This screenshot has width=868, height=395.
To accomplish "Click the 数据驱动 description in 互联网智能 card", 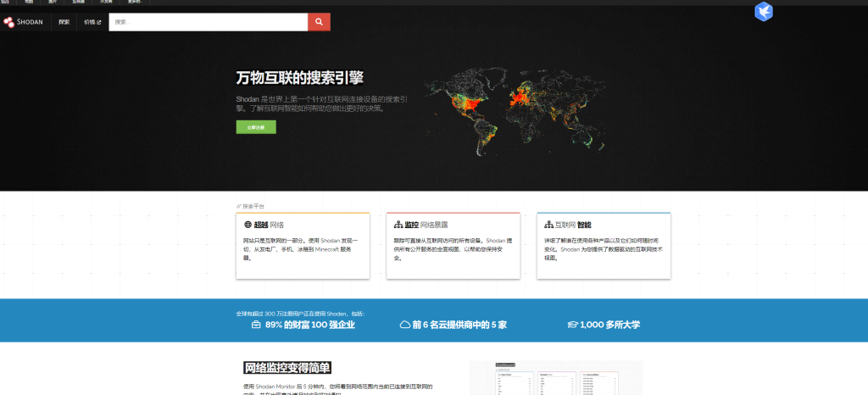I will click(604, 249).
